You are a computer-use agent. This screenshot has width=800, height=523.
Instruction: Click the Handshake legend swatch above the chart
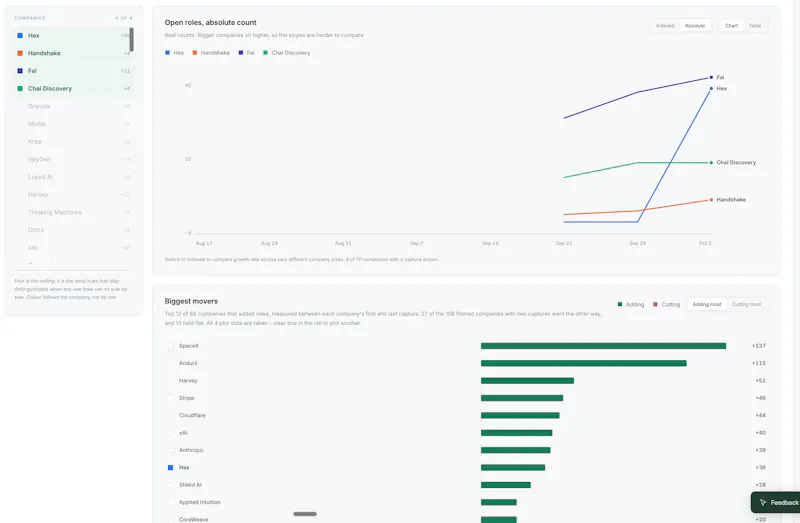pyautogui.click(x=194, y=53)
